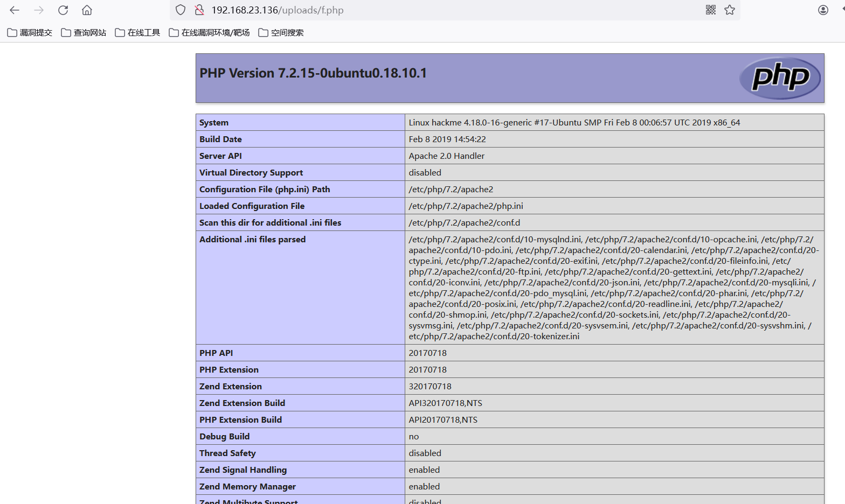845x504 pixels.
Task: Open the browser home page
Action: click(87, 10)
